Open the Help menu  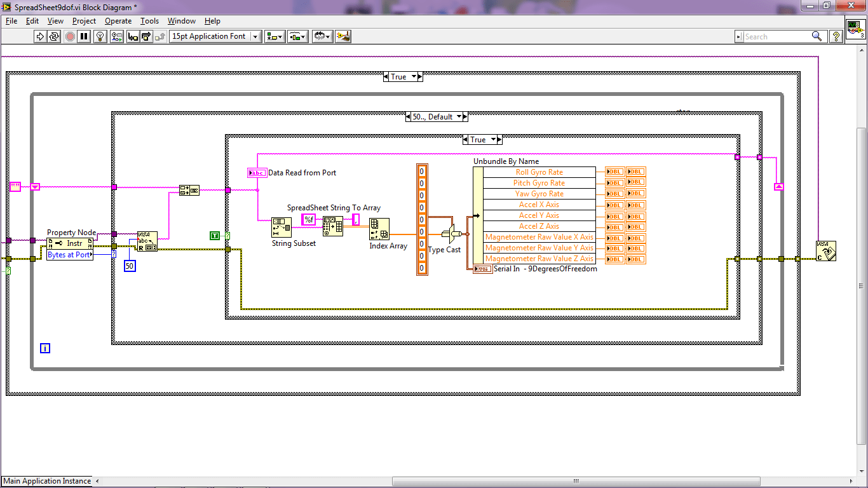212,21
